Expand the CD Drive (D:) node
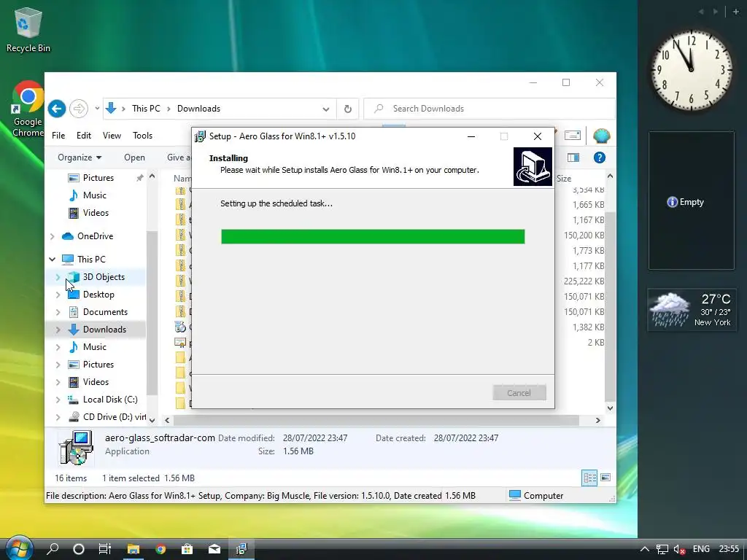This screenshot has width=747, height=560. coord(58,417)
